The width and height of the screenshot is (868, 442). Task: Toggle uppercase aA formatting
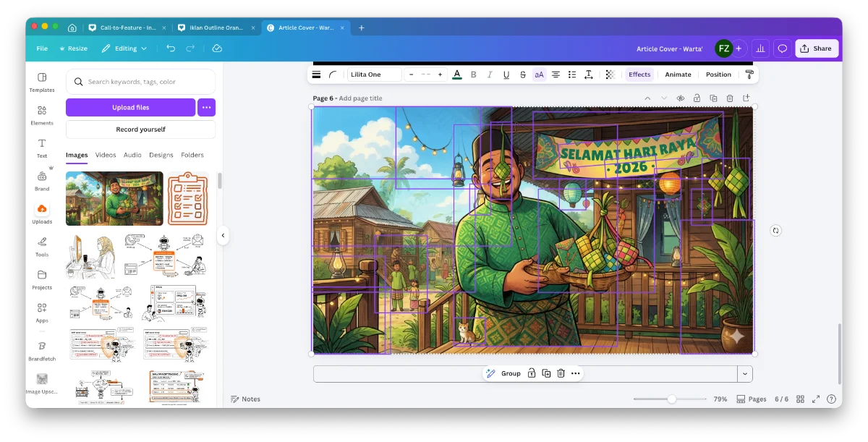click(539, 75)
